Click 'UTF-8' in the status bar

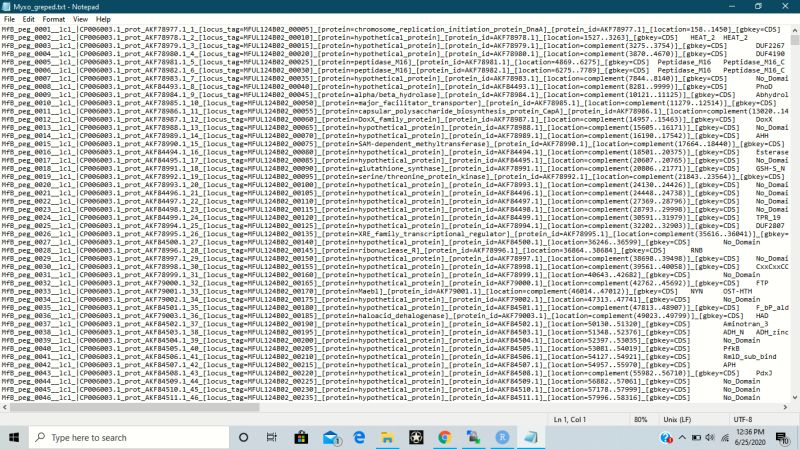(742, 419)
